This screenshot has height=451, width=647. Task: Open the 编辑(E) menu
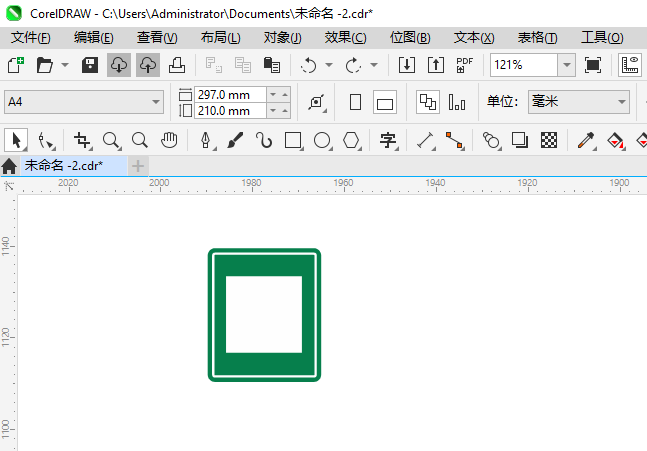pyautogui.click(x=94, y=38)
